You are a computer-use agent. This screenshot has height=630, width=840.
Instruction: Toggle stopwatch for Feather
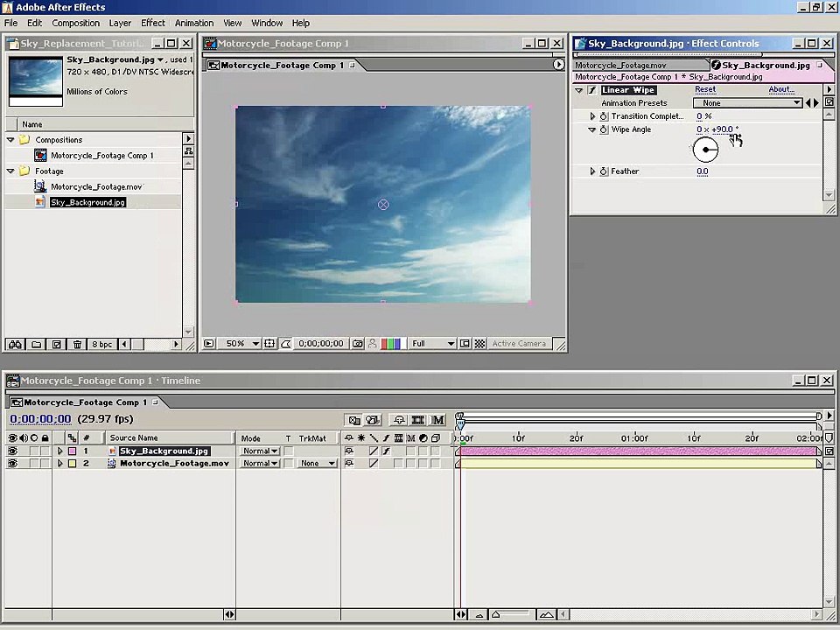click(x=604, y=171)
